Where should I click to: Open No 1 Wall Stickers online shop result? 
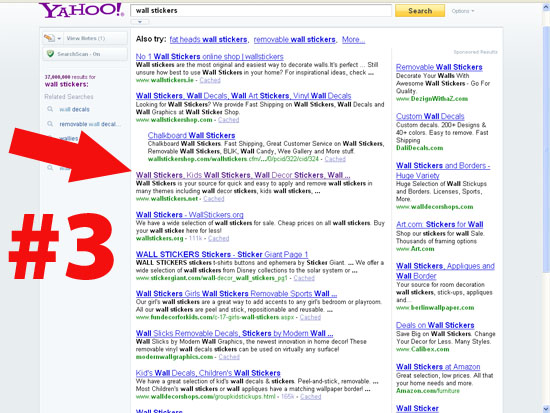(x=209, y=56)
